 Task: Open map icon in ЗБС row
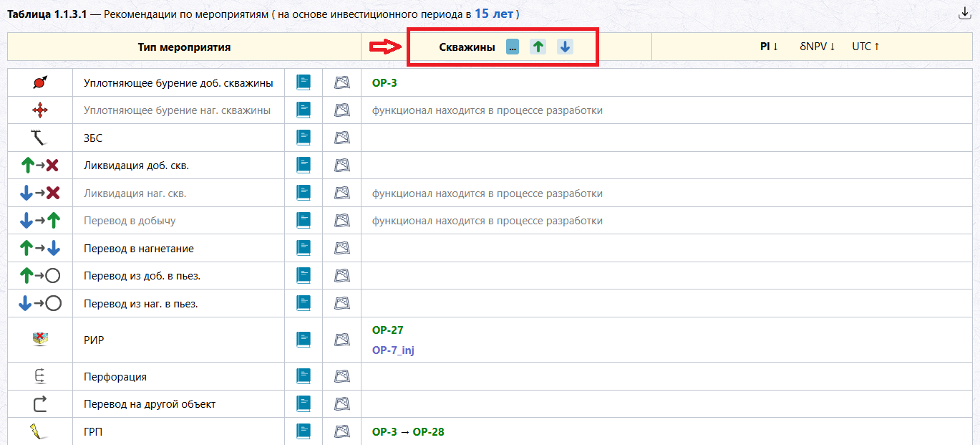point(342,138)
